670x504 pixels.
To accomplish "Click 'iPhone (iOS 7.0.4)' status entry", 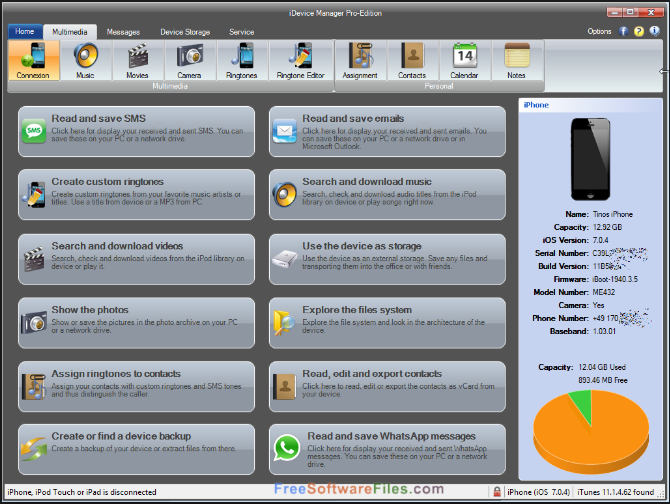I will pos(538,492).
